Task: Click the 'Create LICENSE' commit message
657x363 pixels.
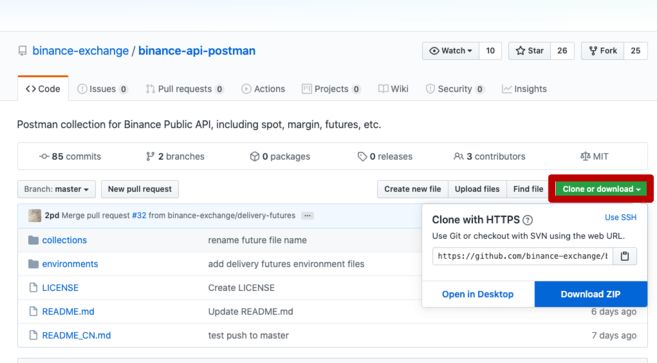Action: pos(241,288)
